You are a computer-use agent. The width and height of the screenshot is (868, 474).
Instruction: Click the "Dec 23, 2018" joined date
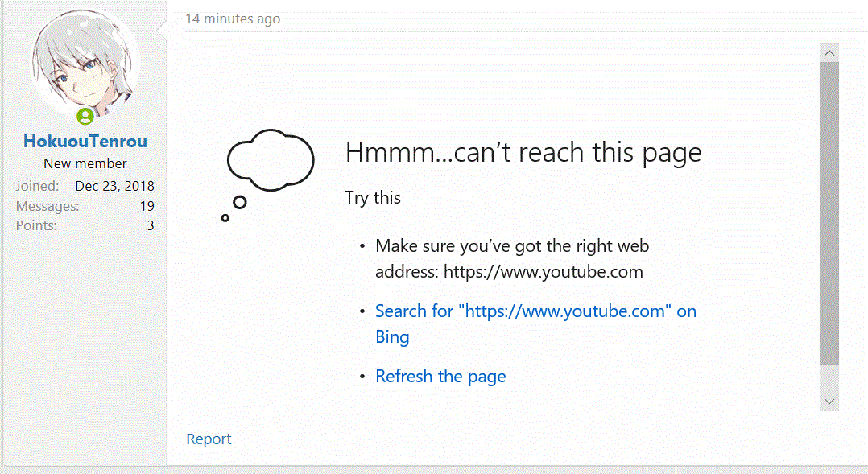[x=114, y=186]
